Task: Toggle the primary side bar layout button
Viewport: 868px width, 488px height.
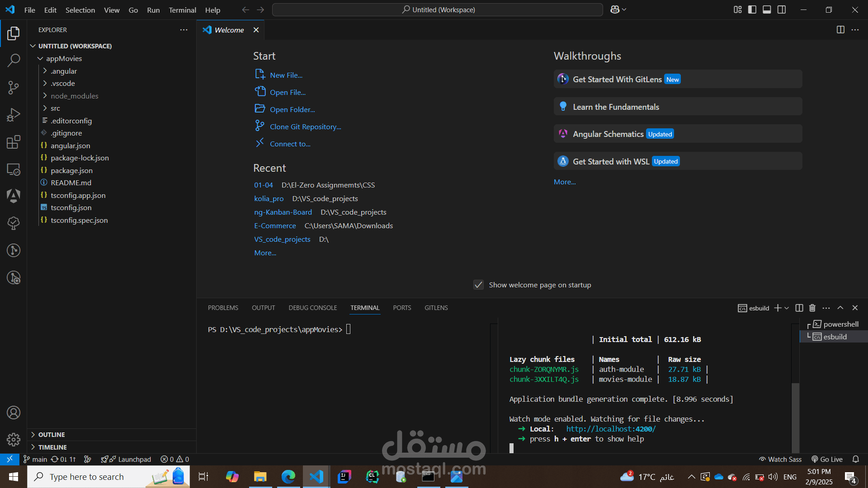Action: pos(752,9)
